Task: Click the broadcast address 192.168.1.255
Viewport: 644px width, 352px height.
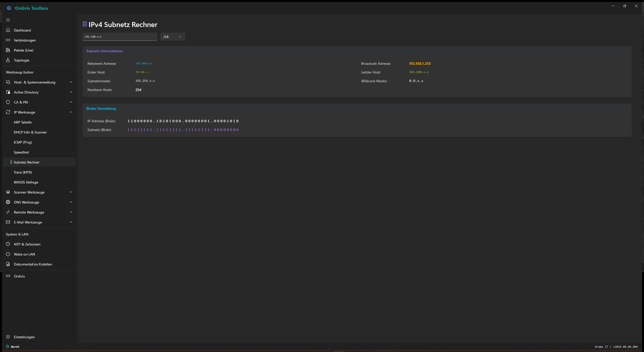Action: pyautogui.click(x=420, y=64)
